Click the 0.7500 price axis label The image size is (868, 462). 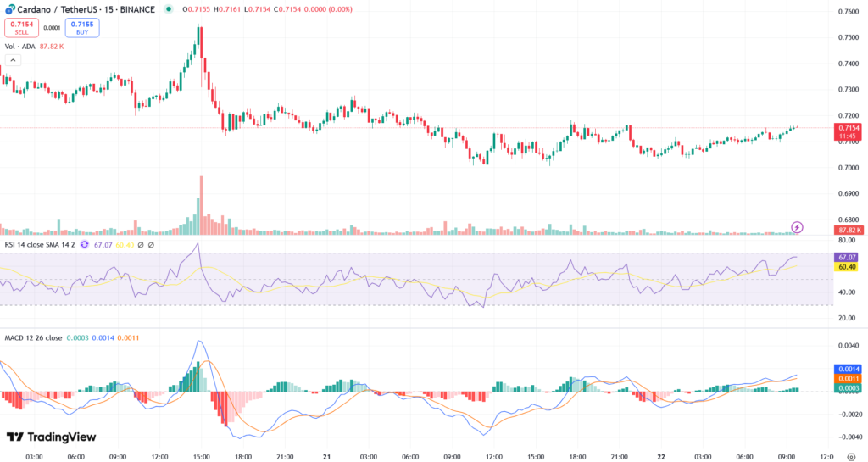pyautogui.click(x=849, y=37)
